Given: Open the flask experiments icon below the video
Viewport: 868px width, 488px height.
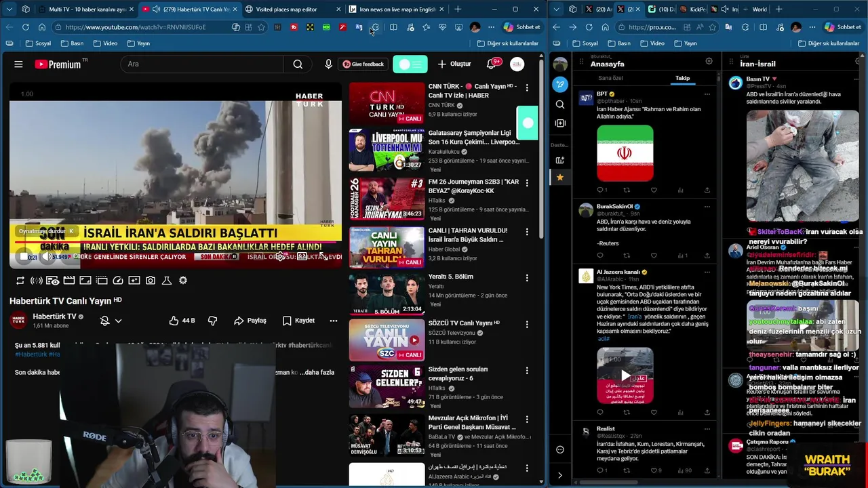Looking at the screenshot, I should [167, 281].
